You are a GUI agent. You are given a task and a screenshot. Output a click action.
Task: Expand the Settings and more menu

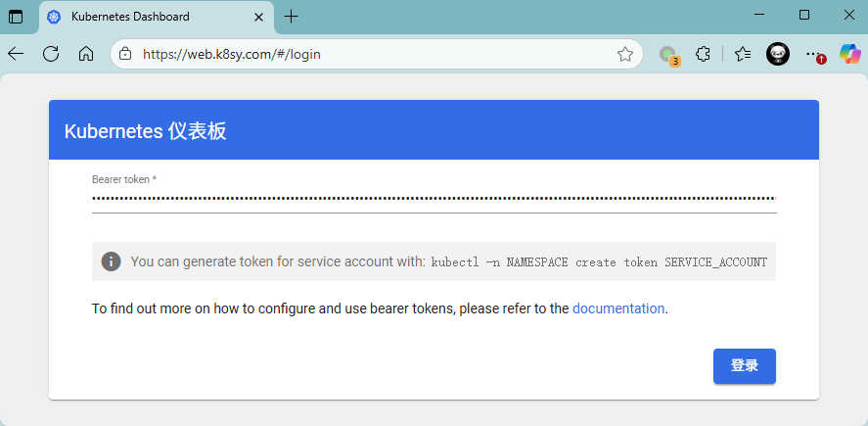click(x=812, y=55)
